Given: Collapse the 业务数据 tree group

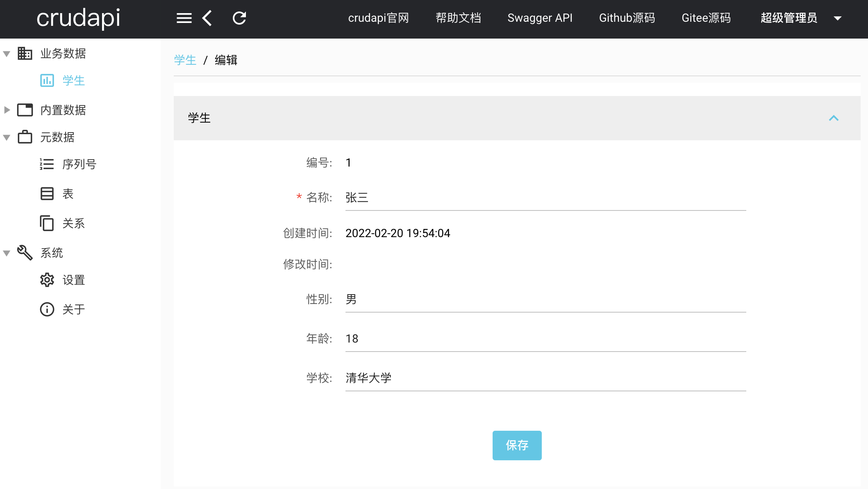Looking at the screenshot, I should (x=7, y=54).
